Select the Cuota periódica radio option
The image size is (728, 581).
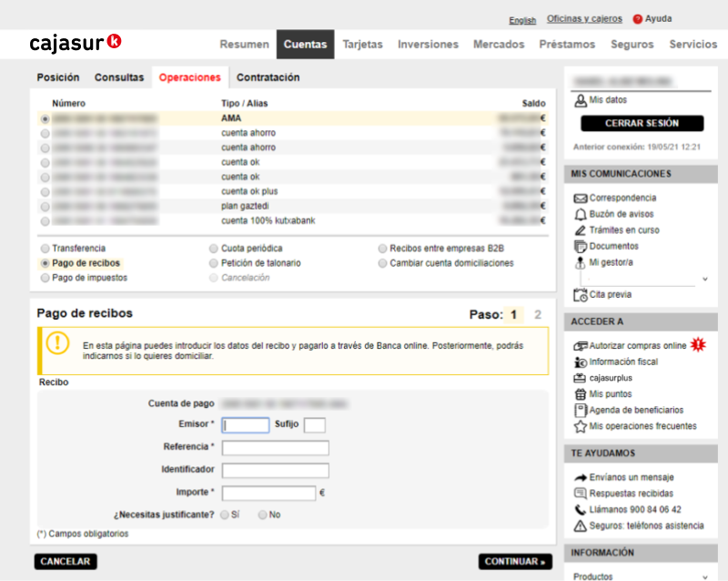tap(214, 248)
